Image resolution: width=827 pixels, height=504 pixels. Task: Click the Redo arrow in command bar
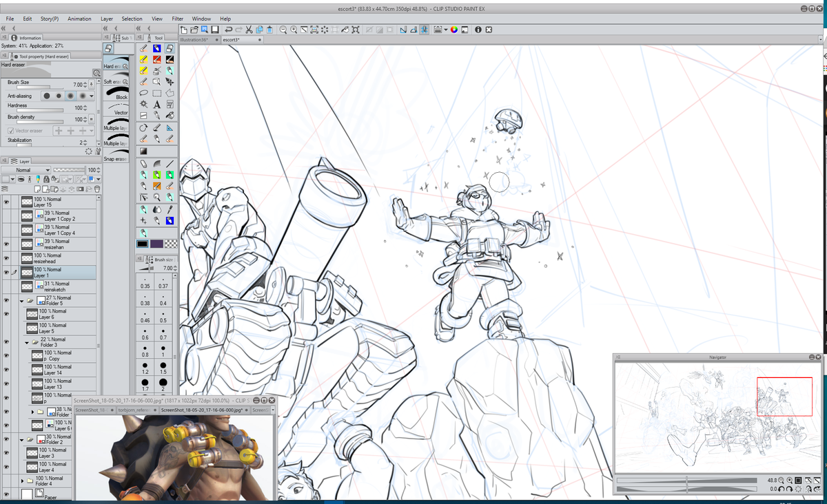pos(238,30)
